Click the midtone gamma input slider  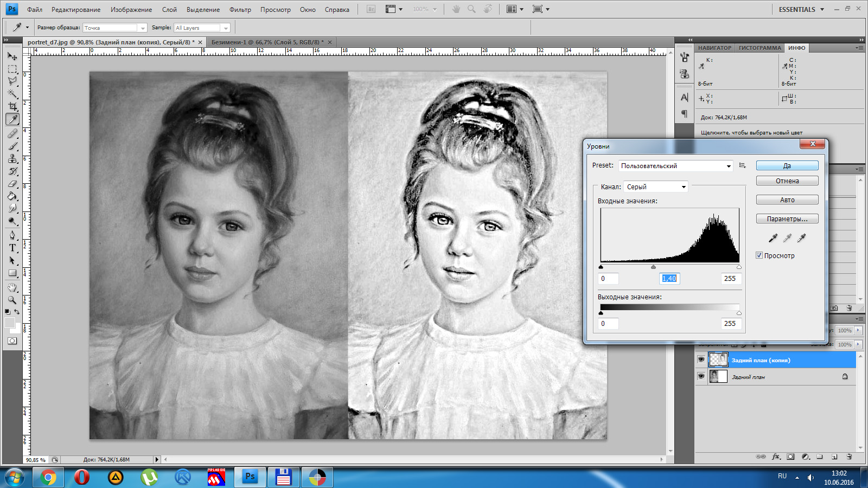click(653, 267)
